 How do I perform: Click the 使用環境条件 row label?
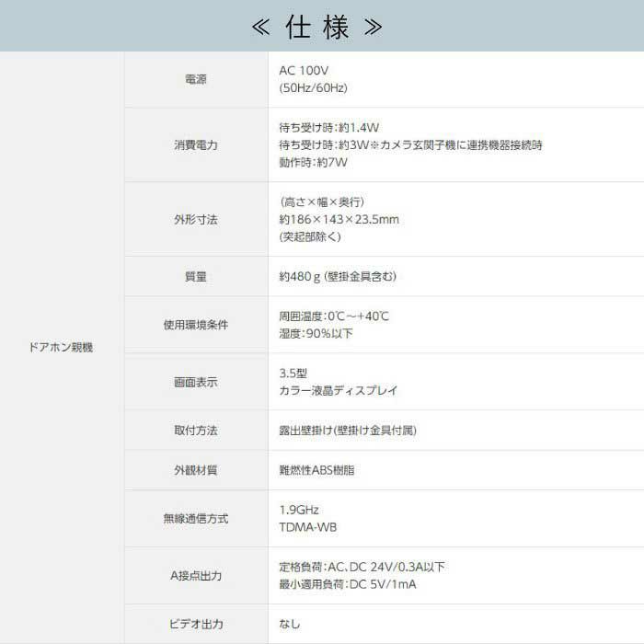click(x=196, y=325)
